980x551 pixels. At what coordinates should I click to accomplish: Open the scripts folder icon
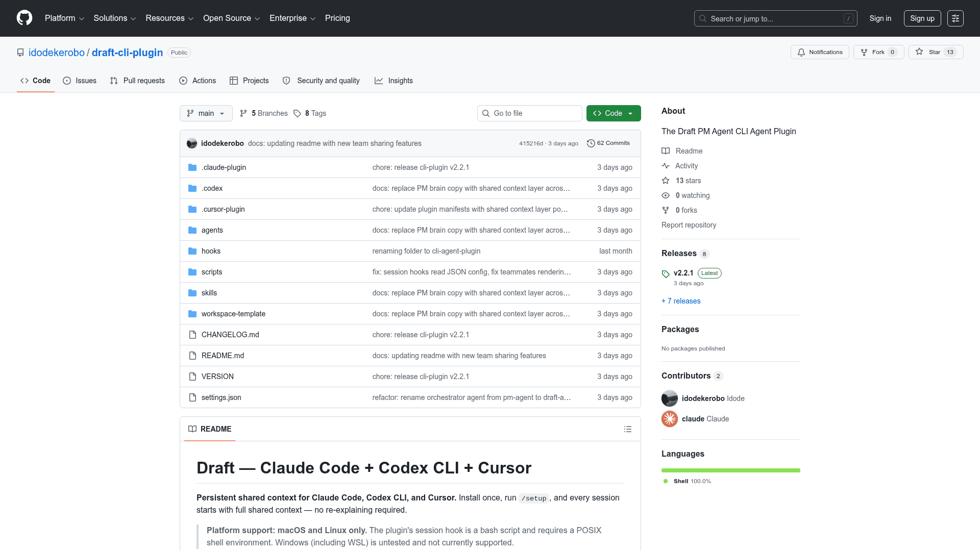[192, 272]
